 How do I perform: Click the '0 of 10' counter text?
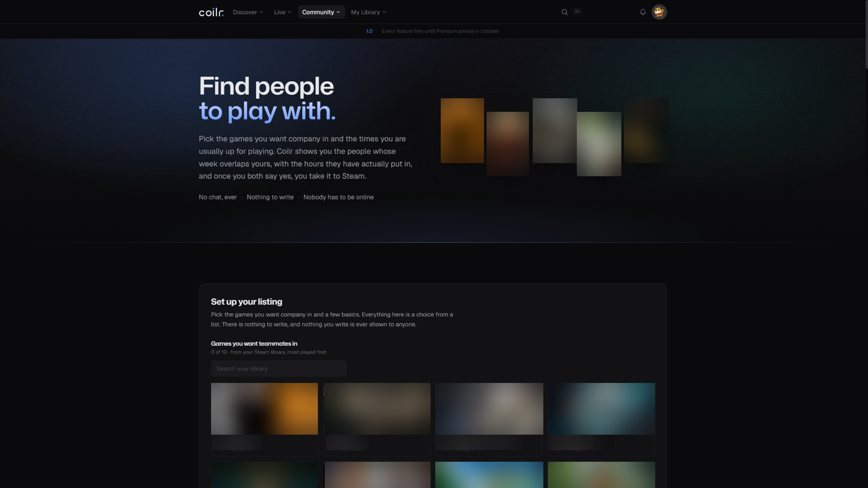pos(219,352)
